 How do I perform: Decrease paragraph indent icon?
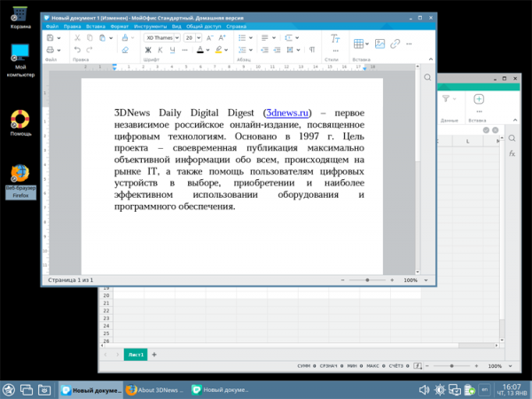(x=264, y=50)
